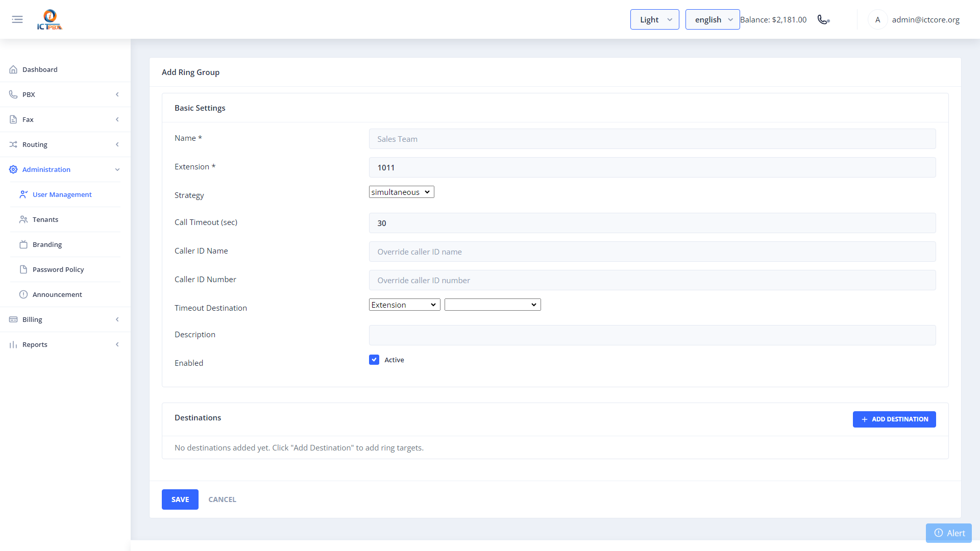Click the Destinations section title
This screenshot has width=980, height=551.
[198, 417]
